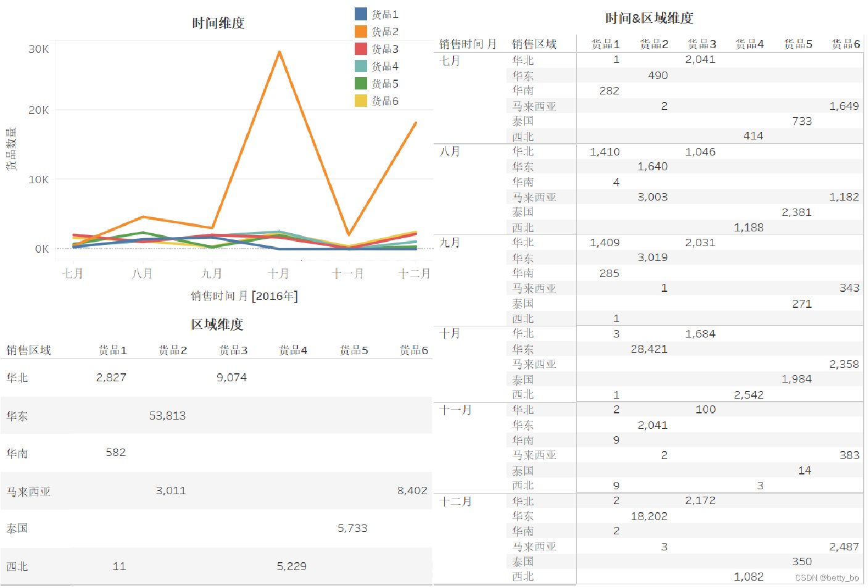
Task: Click the green 货品5 legend swatch
Action: pos(361,83)
